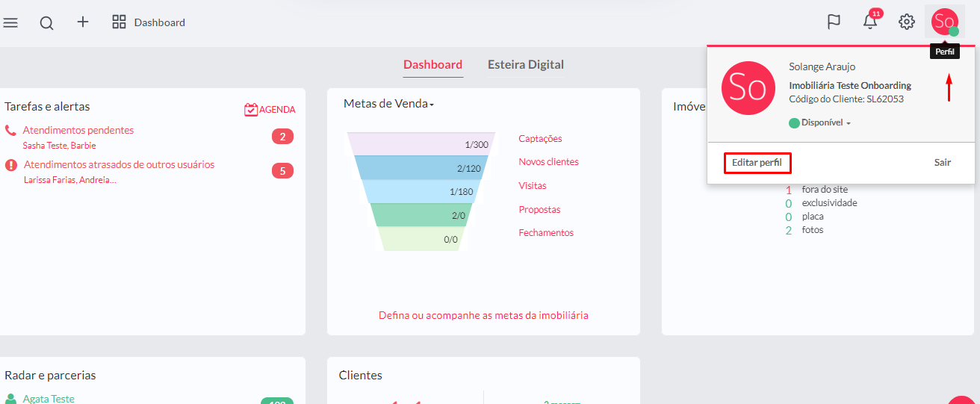This screenshot has width=980, height=404.
Task: Click the So profile avatar in header
Action: click(945, 22)
